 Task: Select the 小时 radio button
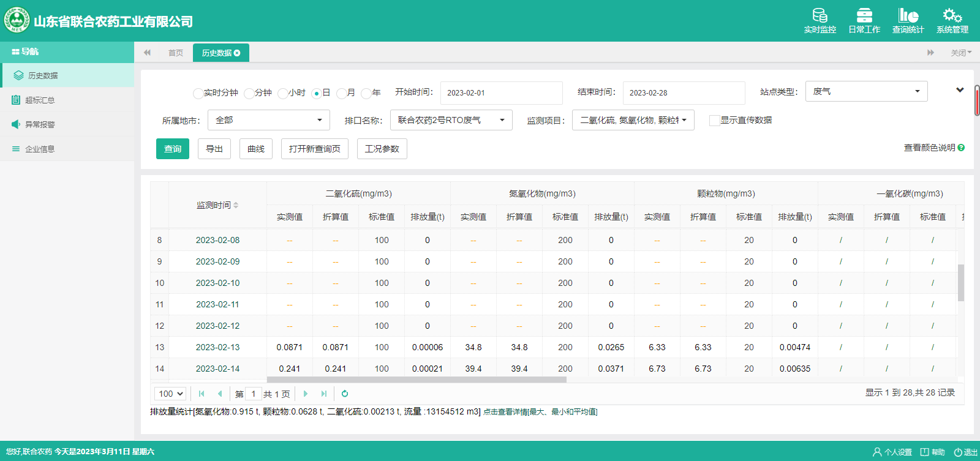(282, 93)
